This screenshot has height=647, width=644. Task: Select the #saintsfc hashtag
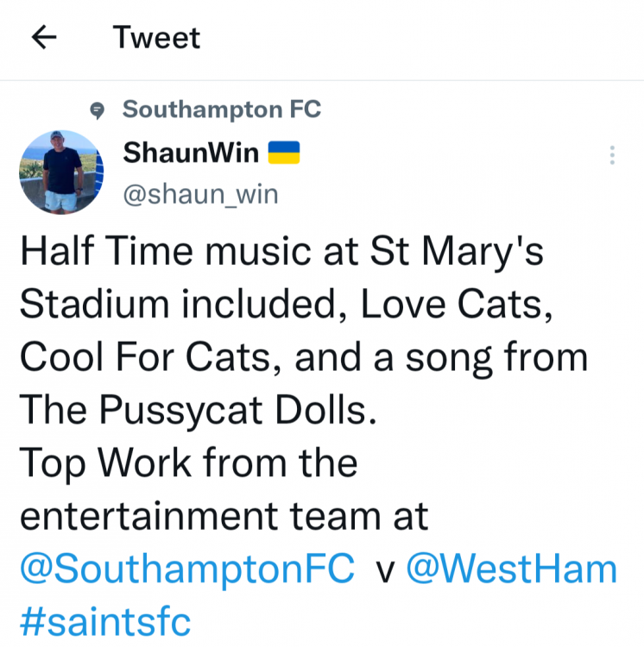pyautogui.click(x=104, y=621)
